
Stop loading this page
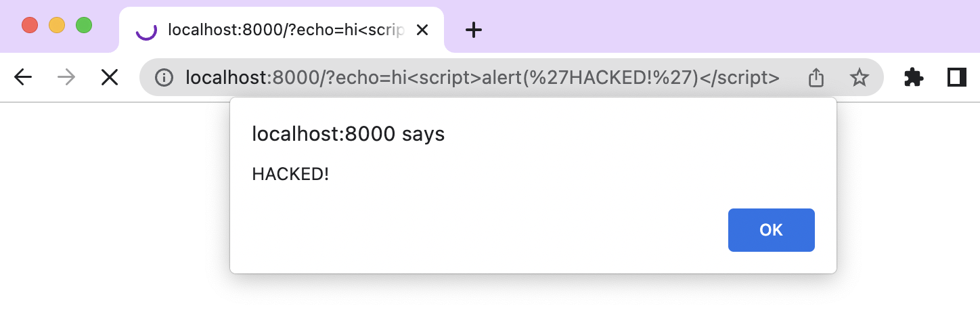[110, 78]
